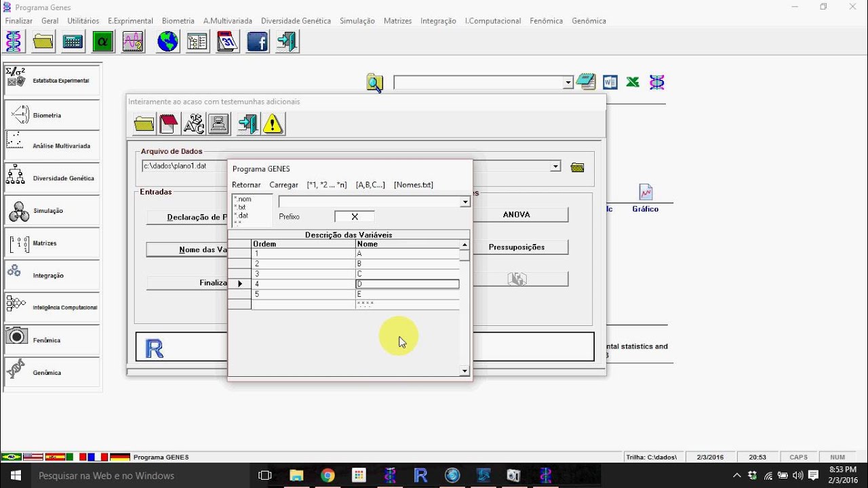Open the Geral menu

pos(50,21)
